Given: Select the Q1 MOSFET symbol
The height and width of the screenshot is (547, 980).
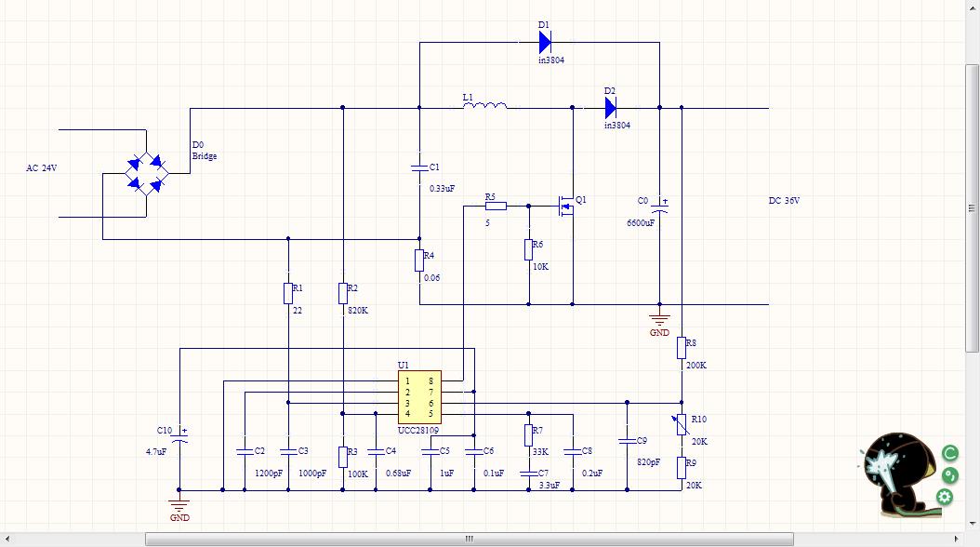Looking at the screenshot, I should pyautogui.click(x=567, y=206).
